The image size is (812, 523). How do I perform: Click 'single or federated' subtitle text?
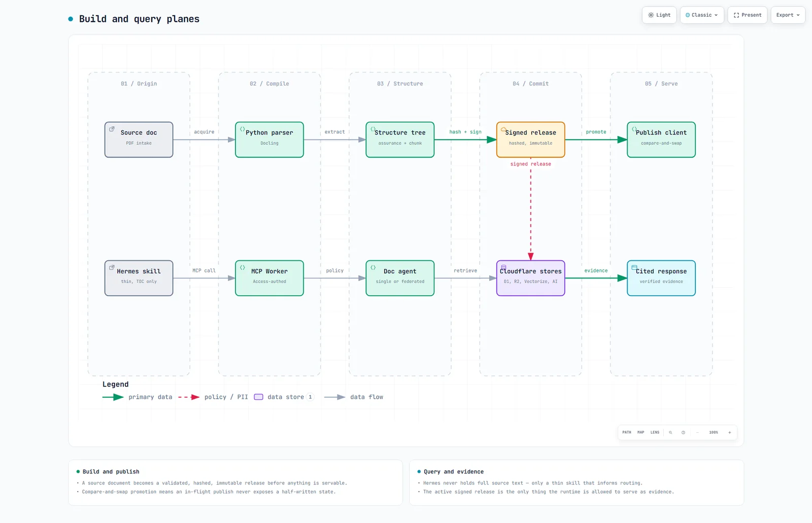[x=400, y=282]
